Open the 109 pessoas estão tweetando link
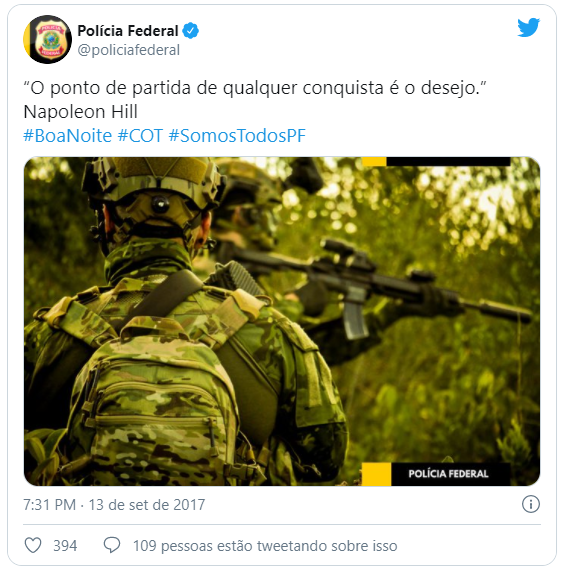Image resolution: width=561 pixels, height=573 pixels. click(265, 546)
